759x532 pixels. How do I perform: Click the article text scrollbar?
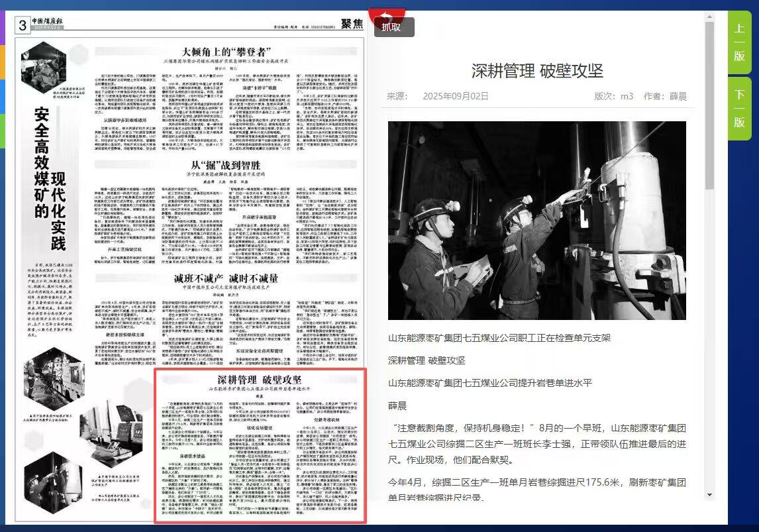click(x=710, y=106)
